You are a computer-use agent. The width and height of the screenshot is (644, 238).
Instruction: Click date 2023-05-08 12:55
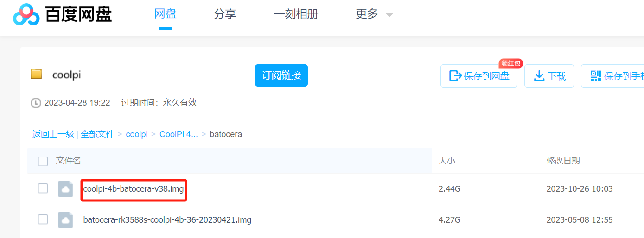point(580,220)
